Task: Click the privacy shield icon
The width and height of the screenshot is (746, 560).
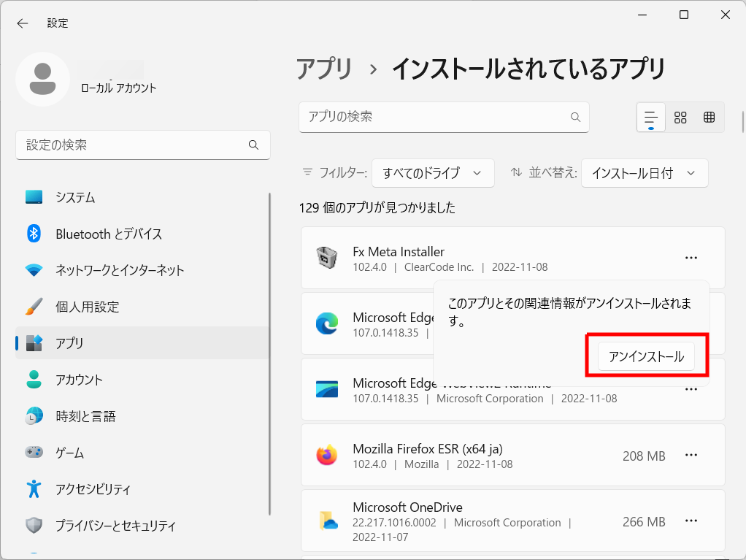Action: 34,525
